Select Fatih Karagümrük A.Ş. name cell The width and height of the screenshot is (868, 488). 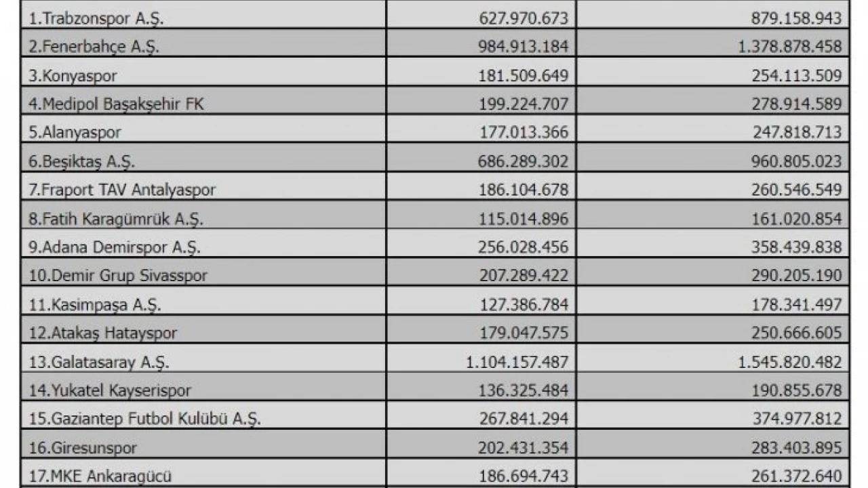pos(116,219)
